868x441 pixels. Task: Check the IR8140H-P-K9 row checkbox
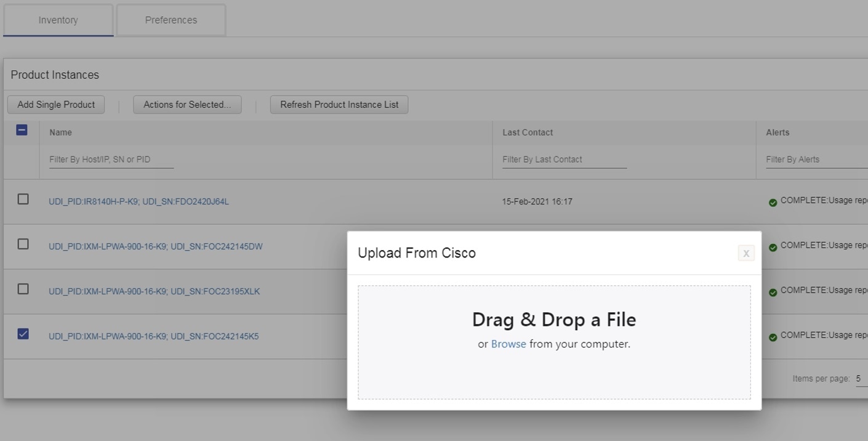(23, 199)
